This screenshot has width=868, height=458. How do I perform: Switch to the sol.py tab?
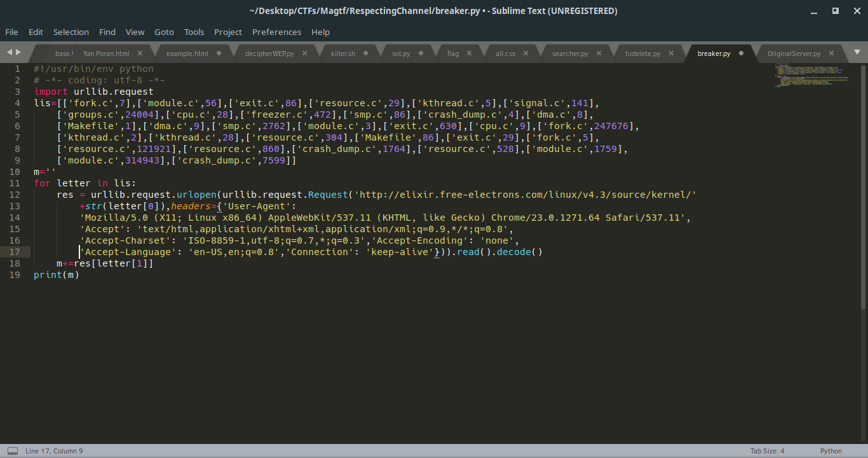click(401, 53)
